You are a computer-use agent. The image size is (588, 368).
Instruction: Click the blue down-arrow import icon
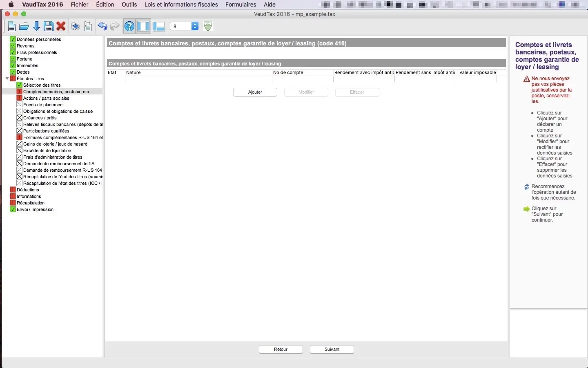coord(36,27)
